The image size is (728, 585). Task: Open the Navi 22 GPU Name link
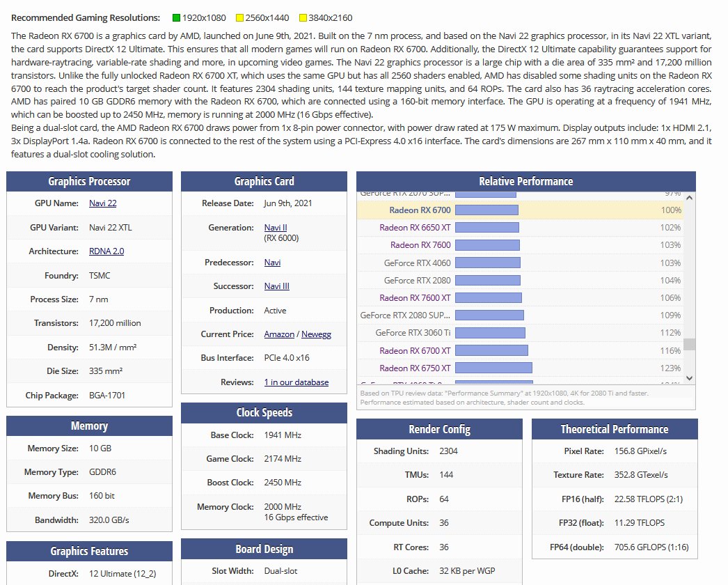(x=102, y=203)
